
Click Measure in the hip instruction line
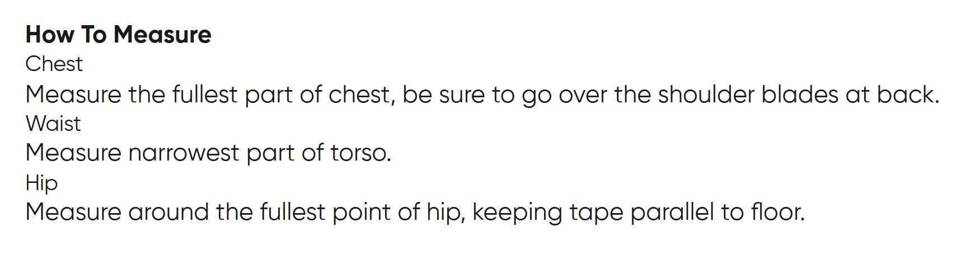pos(73,213)
